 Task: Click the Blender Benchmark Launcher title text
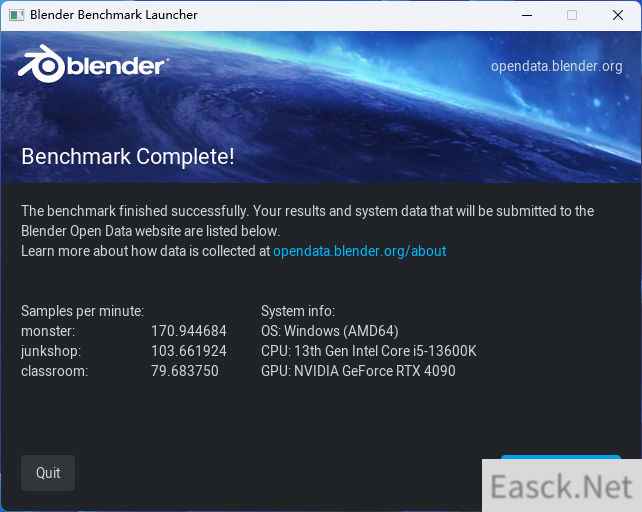(x=113, y=15)
